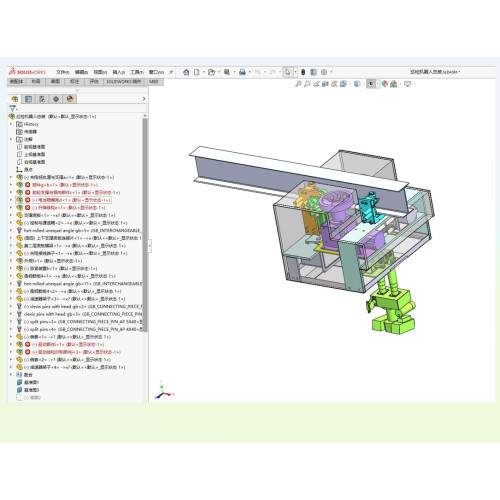
Task: Click the Edit Appearance color sphere icon
Action: click(x=385, y=84)
